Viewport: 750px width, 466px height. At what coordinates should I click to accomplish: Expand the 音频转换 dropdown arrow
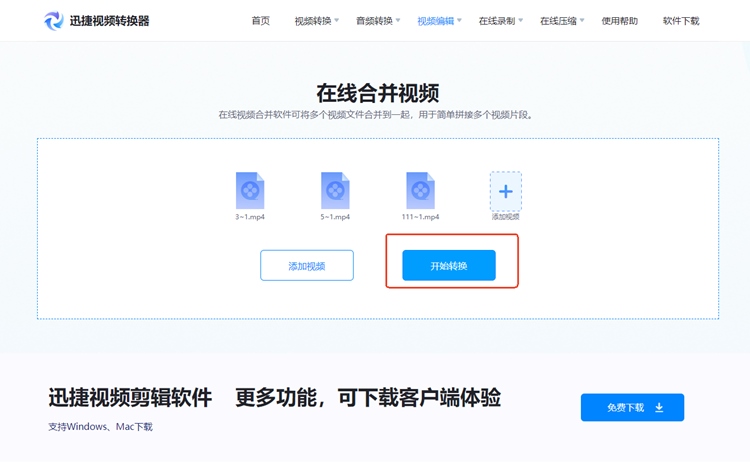click(x=398, y=20)
